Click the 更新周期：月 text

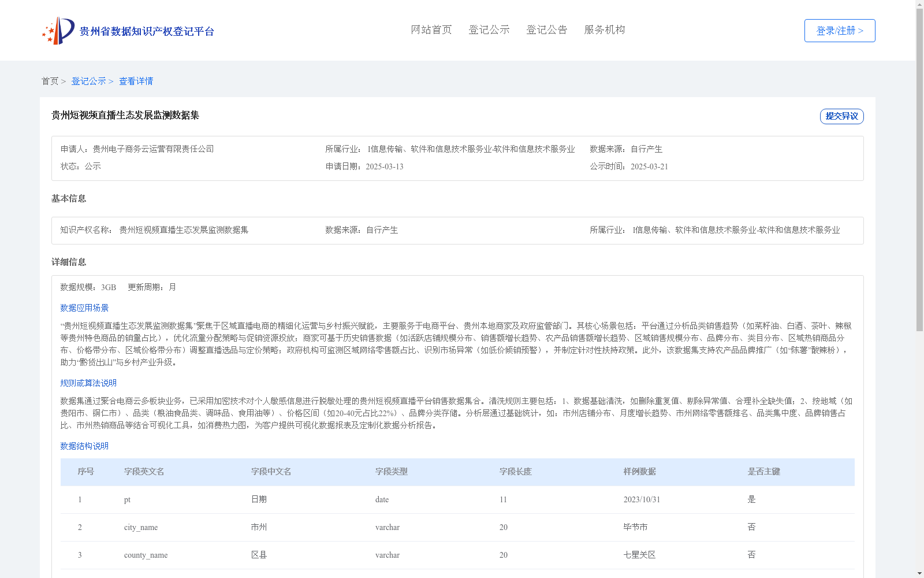click(x=152, y=287)
